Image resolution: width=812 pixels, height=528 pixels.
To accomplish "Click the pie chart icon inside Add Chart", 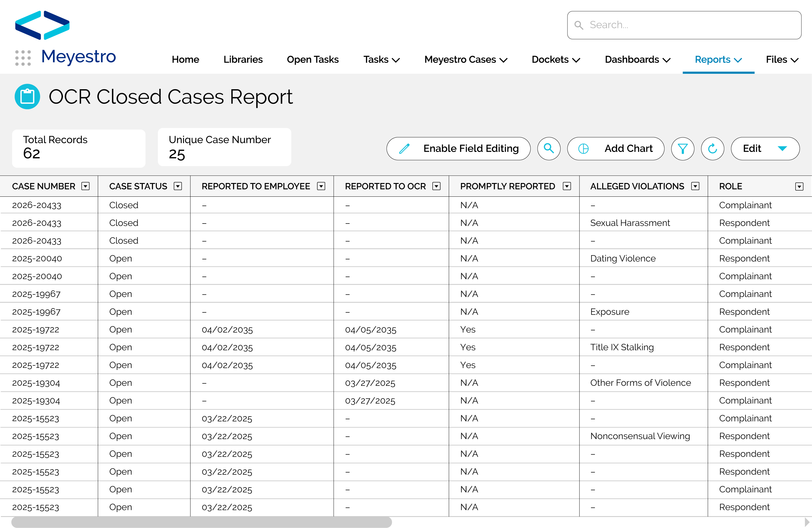I will [583, 149].
